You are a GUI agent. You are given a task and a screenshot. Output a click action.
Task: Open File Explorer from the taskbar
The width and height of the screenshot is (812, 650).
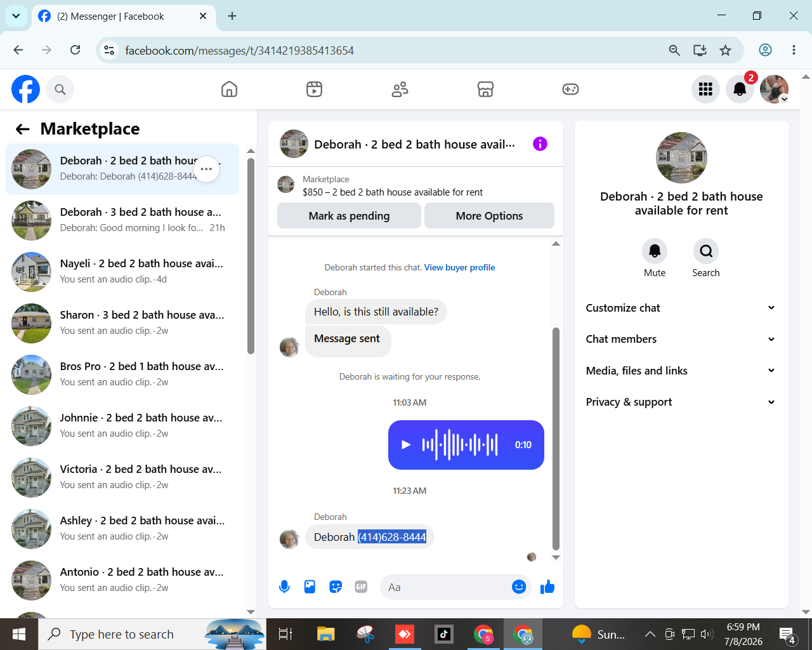coord(325,634)
